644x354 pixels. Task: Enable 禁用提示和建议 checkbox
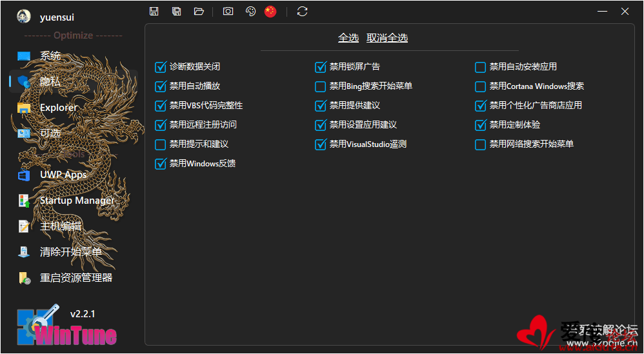[x=160, y=144]
